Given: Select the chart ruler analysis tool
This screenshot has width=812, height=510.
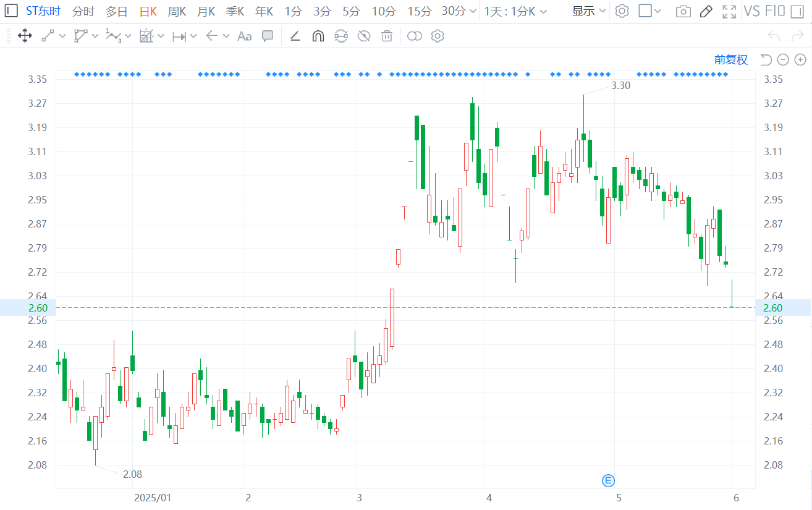Looking at the screenshot, I should click(x=146, y=36).
